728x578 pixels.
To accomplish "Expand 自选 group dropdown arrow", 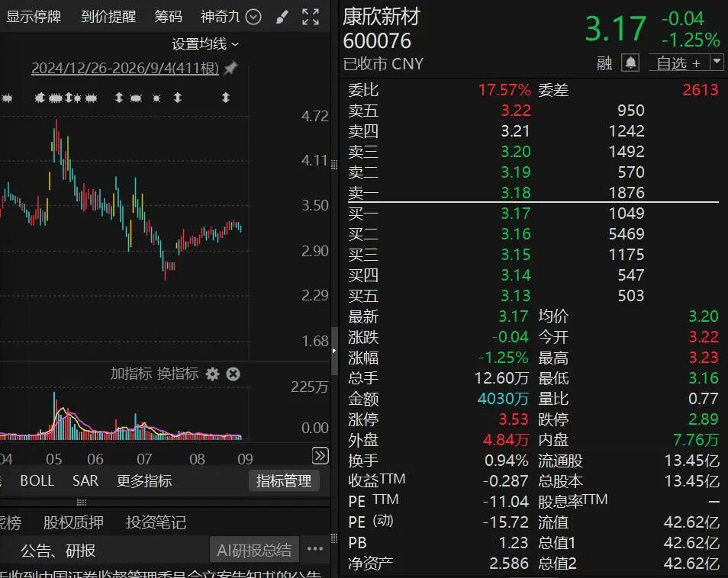I will [717, 63].
